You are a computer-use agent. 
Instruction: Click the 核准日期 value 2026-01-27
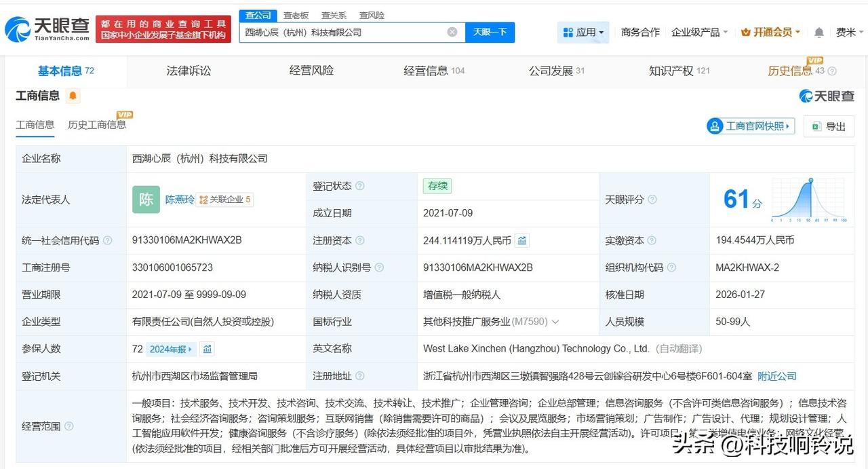coord(741,295)
